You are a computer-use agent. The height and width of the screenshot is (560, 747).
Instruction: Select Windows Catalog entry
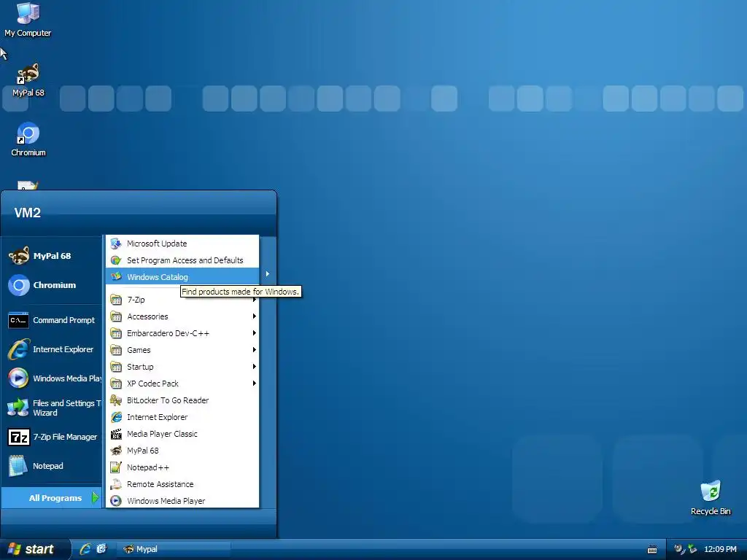182,277
